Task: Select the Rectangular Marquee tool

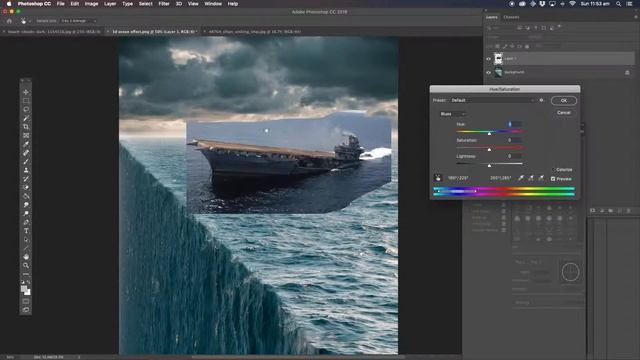Action: [x=26, y=101]
